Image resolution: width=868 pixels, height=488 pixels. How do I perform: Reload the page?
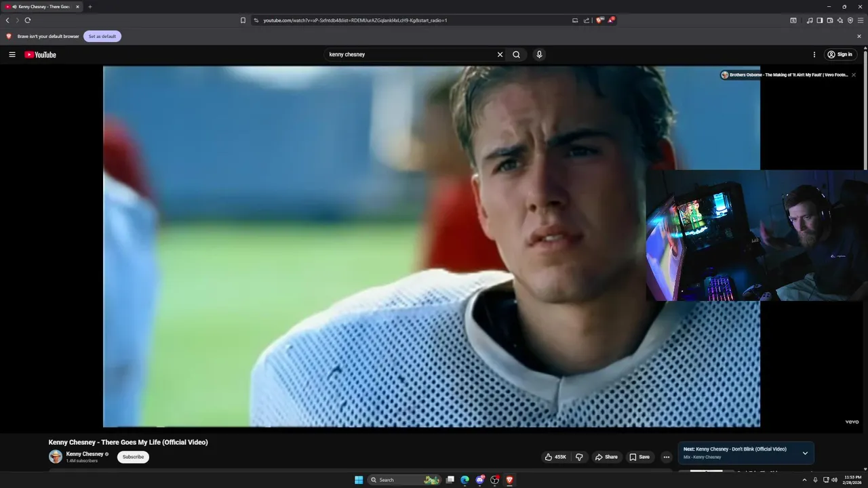(x=27, y=20)
